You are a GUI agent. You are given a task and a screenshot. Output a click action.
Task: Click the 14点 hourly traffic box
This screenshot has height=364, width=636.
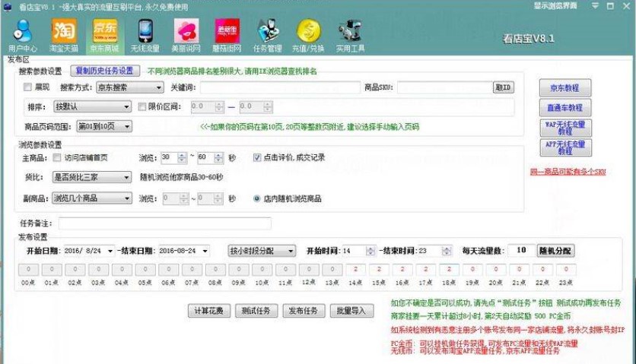point(356,270)
